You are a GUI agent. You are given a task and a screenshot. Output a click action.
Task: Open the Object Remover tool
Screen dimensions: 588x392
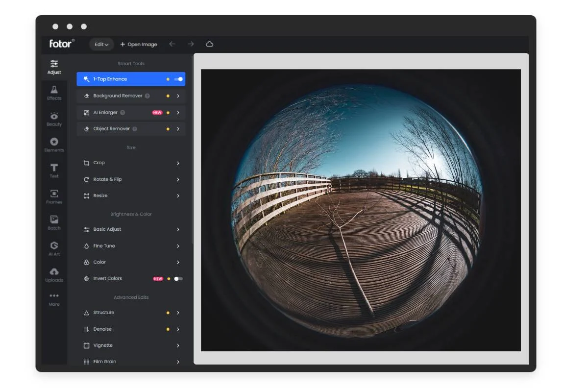pos(131,129)
